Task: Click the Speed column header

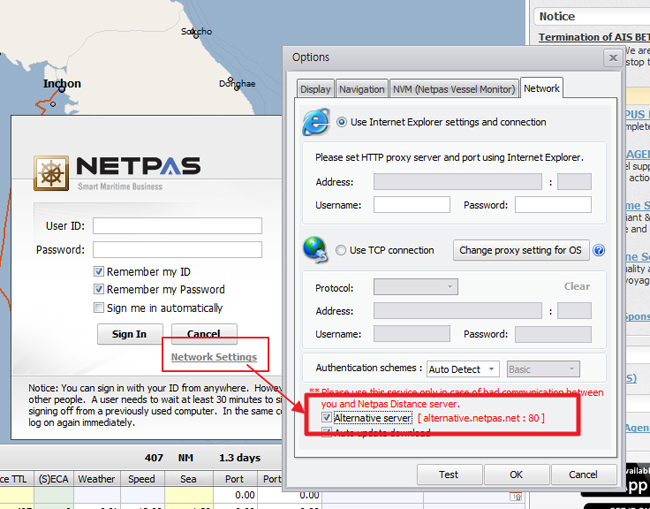Action: [142, 479]
